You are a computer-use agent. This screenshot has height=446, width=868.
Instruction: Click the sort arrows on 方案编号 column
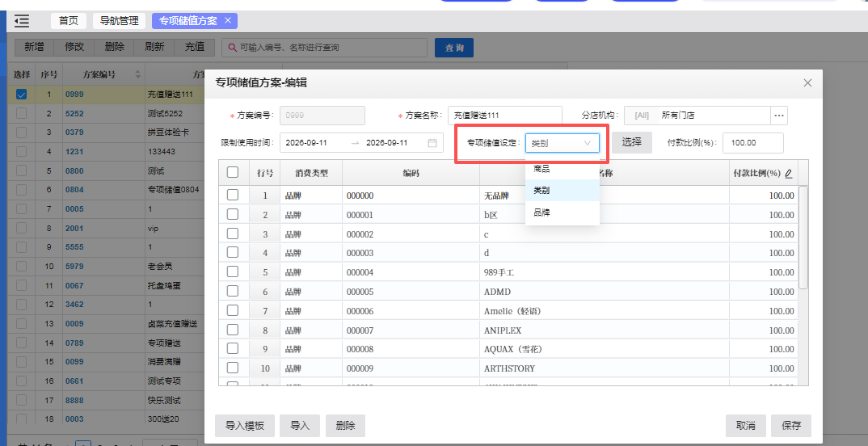click(x=138, y=74)
